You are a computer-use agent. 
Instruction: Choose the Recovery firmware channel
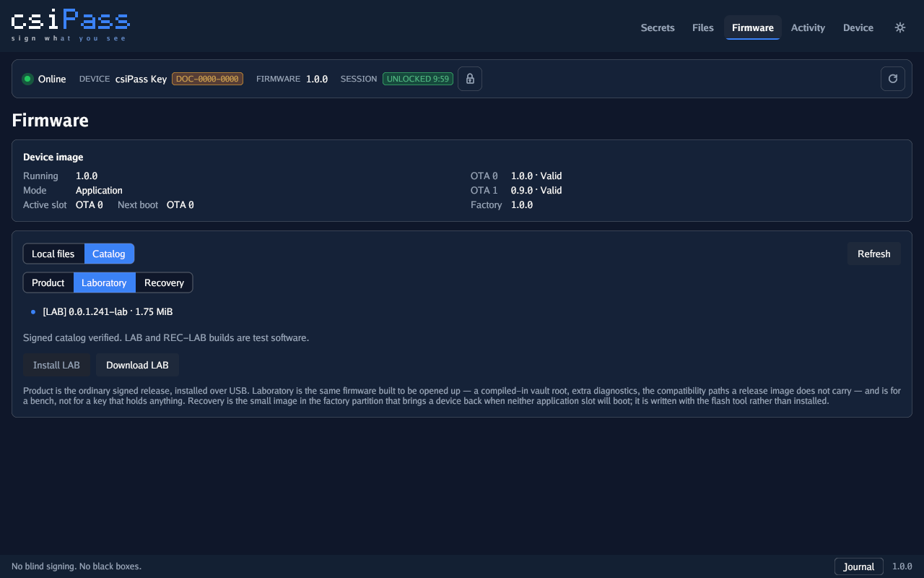(x=164, y=282)
